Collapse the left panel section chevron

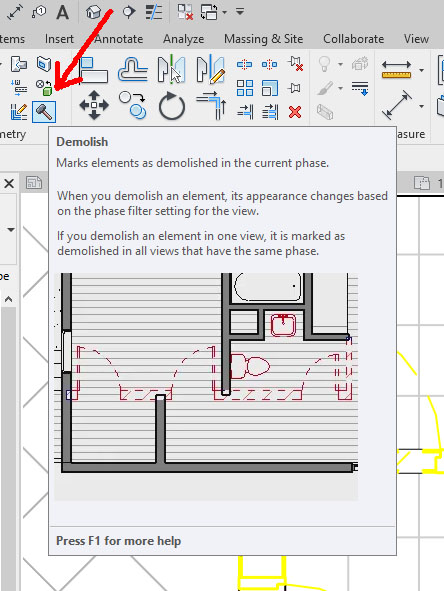9,300
